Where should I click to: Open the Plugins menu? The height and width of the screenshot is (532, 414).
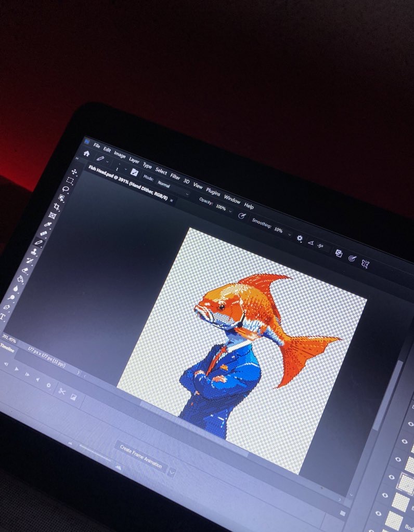point(213,192)
